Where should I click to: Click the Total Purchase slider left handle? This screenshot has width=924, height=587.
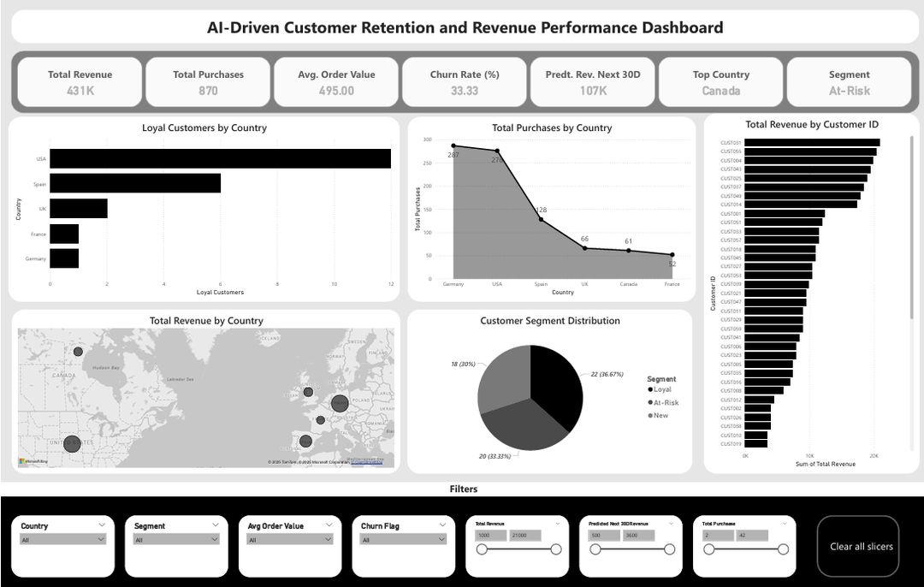pos(709,549)
